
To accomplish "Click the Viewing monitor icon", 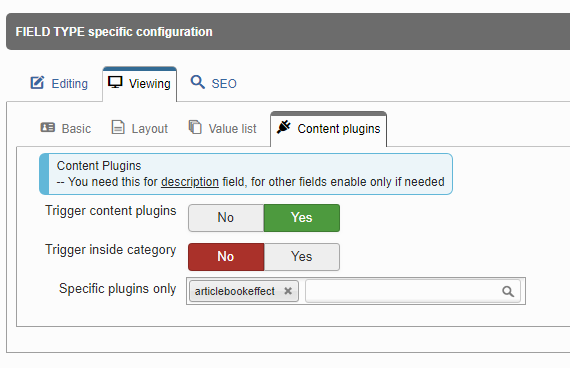I will click(x=115, y=82).
